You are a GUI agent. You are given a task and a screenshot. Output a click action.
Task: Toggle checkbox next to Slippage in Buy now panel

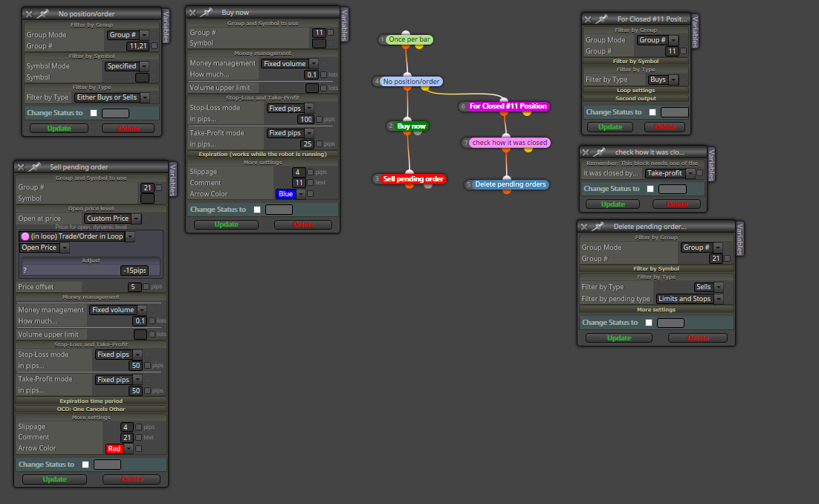tap(310, 172)
